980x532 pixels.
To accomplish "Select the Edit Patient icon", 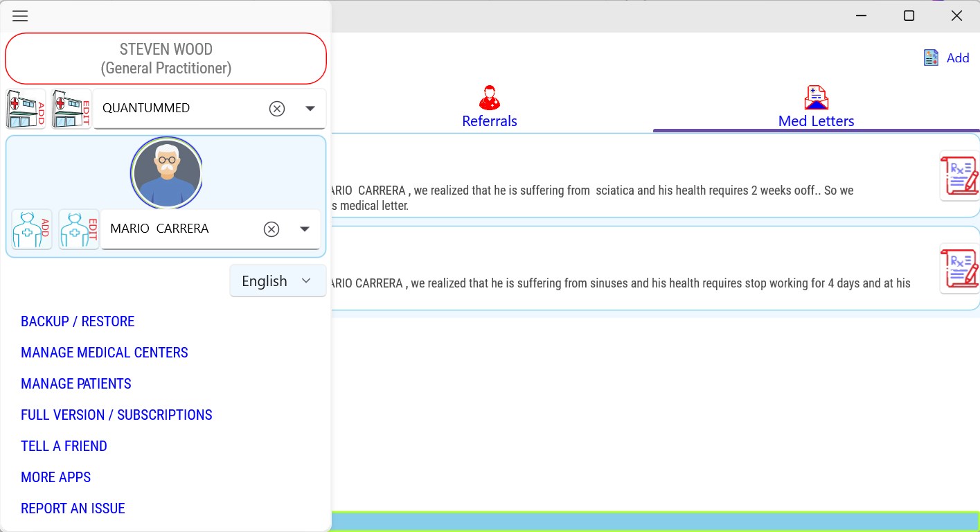I will [78, 229].
